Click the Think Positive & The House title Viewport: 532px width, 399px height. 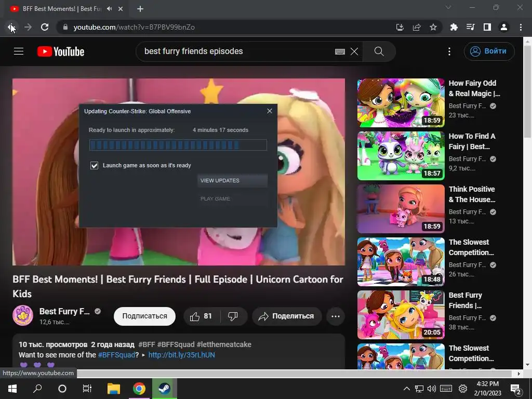point(472,194)
